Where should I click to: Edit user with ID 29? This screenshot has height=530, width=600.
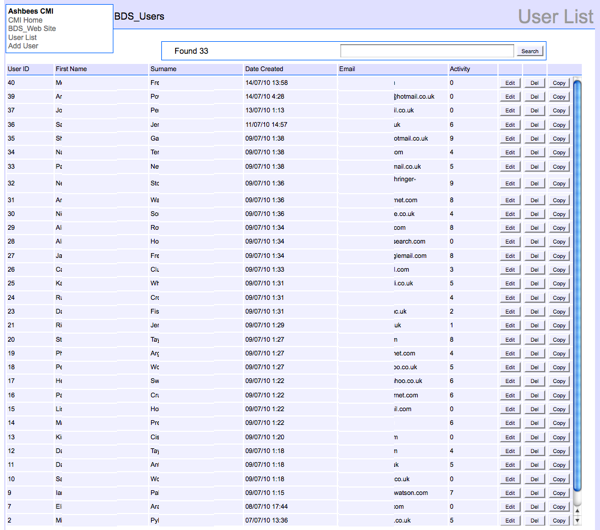(x=510, y=228)
